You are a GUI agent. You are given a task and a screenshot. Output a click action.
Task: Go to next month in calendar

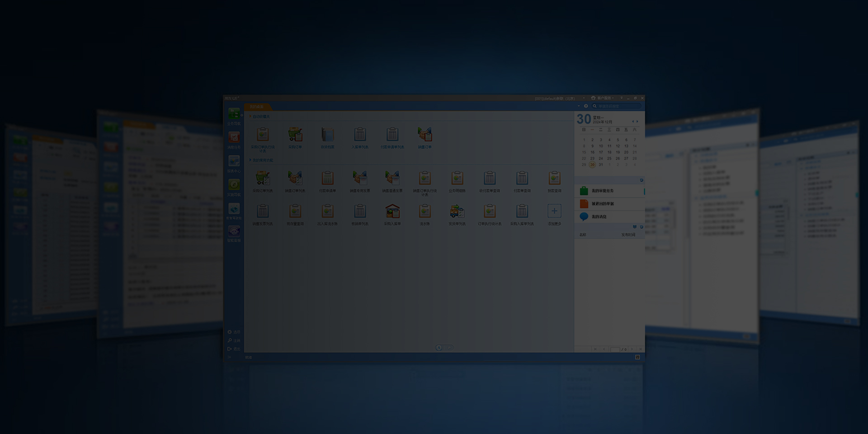pos(637,122)
